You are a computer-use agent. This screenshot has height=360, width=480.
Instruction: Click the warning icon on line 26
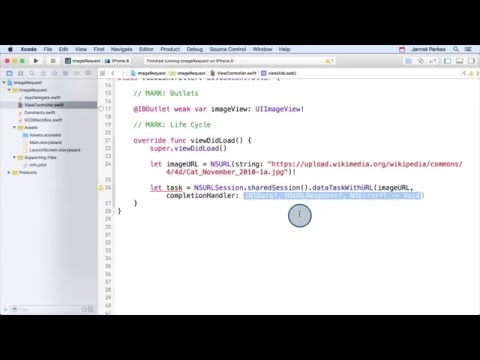(x=101, y=188)
